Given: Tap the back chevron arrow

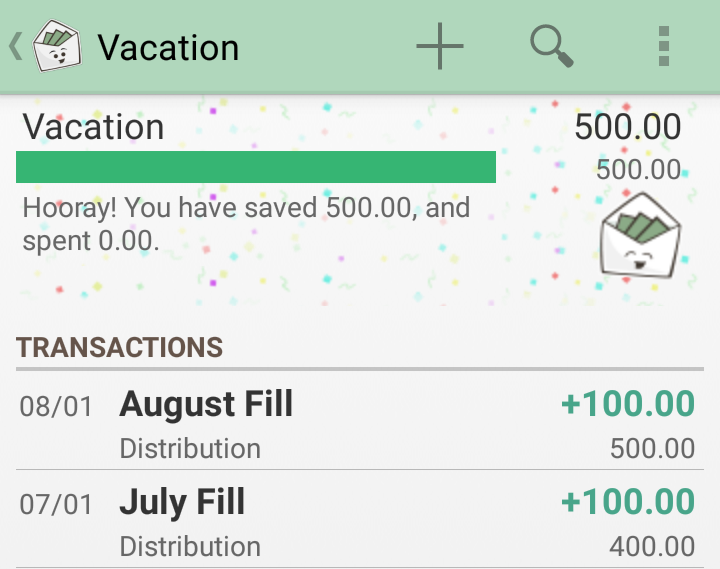Looking at the screenshot, I should 16,46.
